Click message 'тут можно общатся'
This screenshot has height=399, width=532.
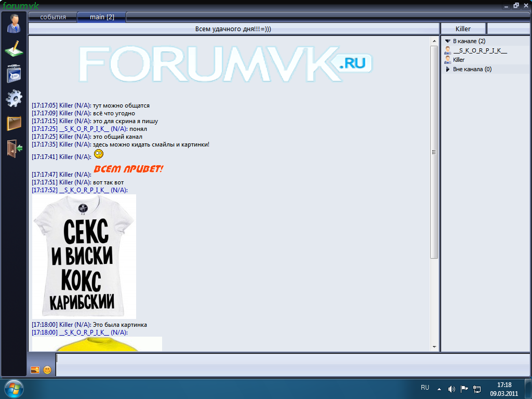(x=121, y=105)
